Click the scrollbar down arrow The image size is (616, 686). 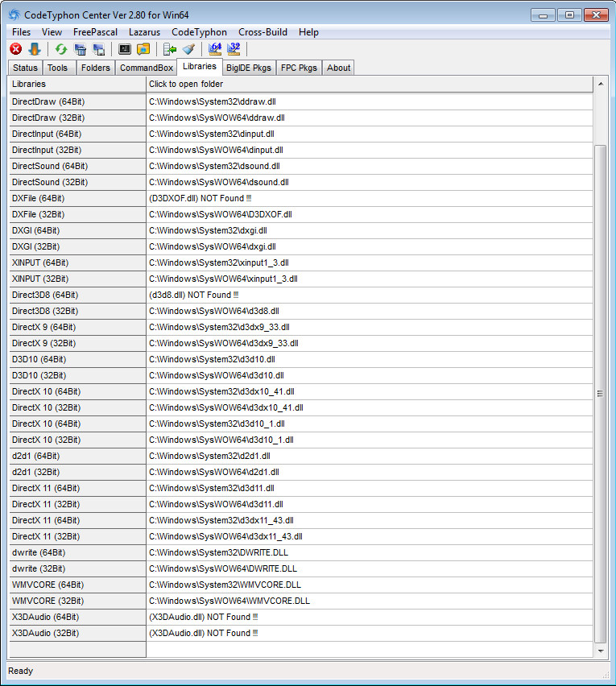coord(601,651)
